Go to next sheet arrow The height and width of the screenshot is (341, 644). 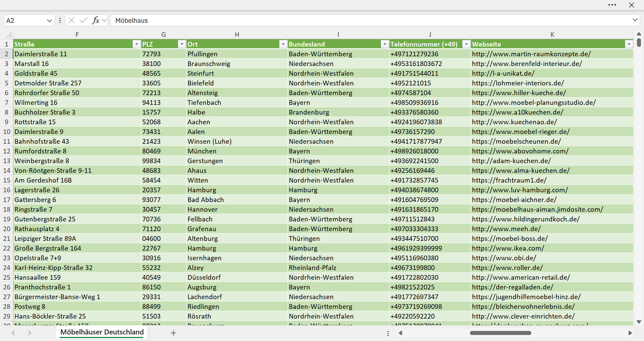tap(29, 333)
